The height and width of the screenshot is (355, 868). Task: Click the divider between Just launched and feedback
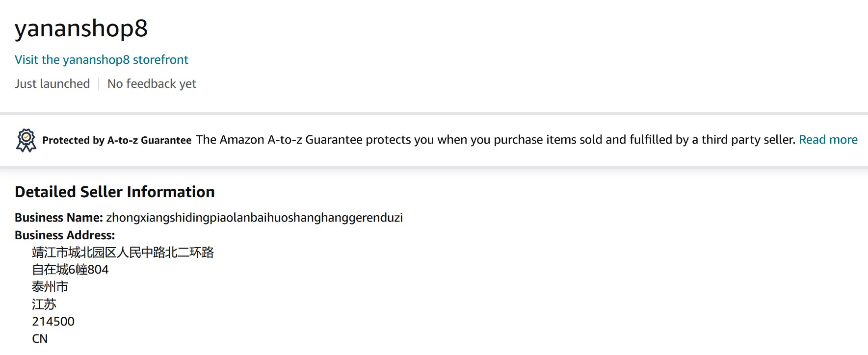click(x=99, y=84)
